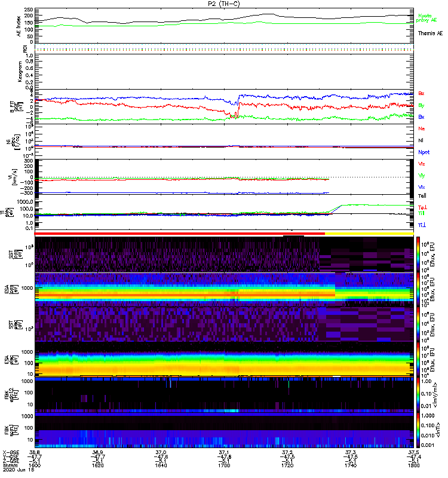
Task: Click the "X-GSE" row label
Action: click(11, 452)
